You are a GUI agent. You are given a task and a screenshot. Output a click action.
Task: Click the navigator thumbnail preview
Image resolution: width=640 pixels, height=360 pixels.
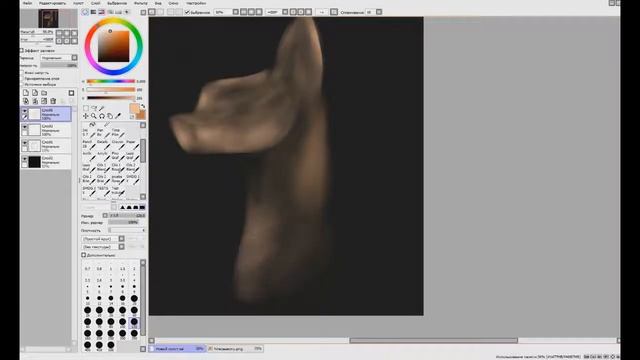(x=48, y=18)
